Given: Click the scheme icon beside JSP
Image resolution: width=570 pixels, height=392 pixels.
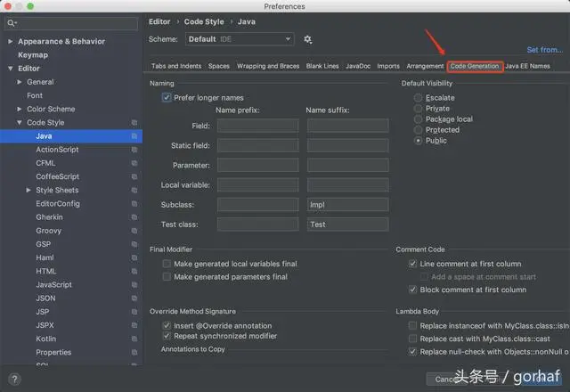Looking at the screenshot, I should [134, 312].
